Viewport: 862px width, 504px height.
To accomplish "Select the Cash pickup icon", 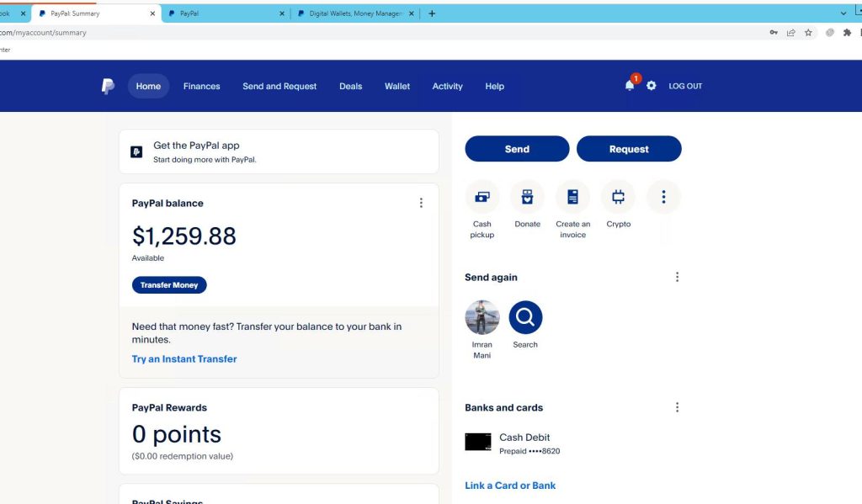I will 482,197.
